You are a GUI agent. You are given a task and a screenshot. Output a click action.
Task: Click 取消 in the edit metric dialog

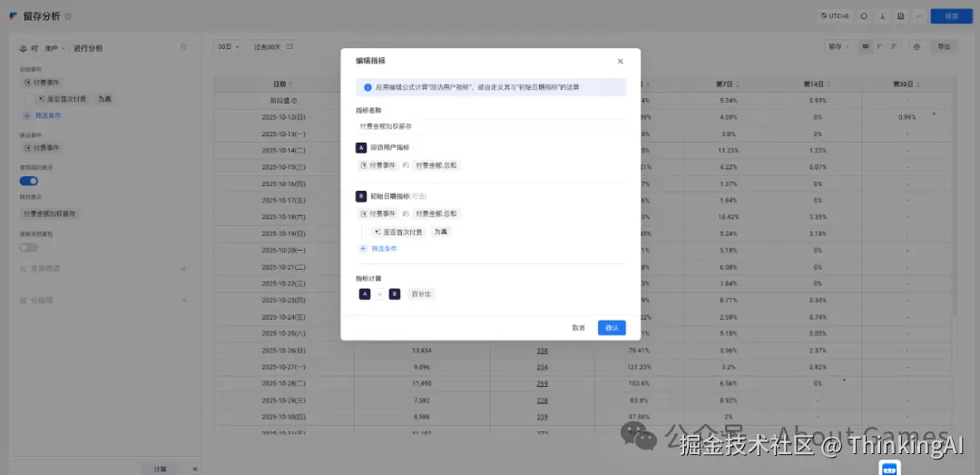click(x=578, y=328)
